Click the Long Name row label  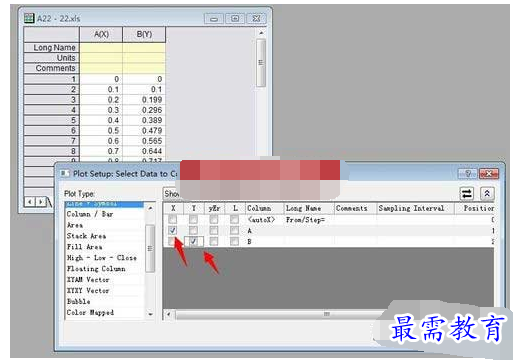coord(52,47)
